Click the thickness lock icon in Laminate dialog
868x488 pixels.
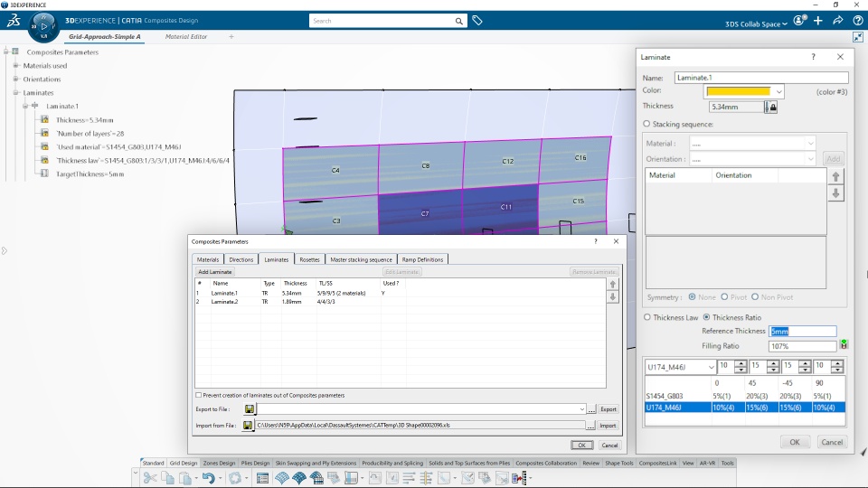(x=771, y=107)
